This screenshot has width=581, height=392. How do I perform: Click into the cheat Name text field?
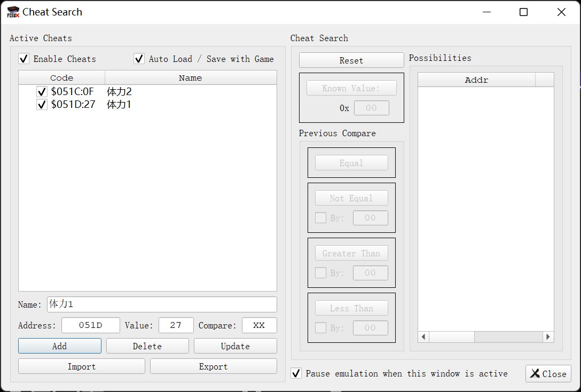coord(161,304)
